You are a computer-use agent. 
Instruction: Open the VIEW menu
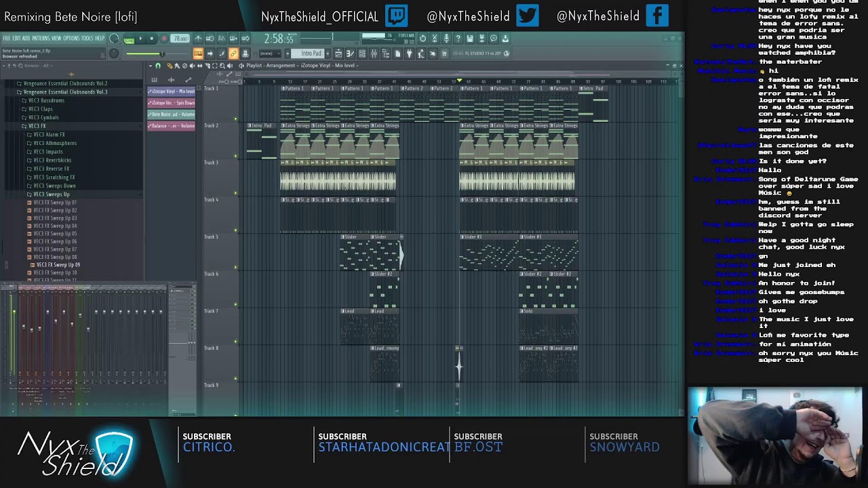[56, 39]
